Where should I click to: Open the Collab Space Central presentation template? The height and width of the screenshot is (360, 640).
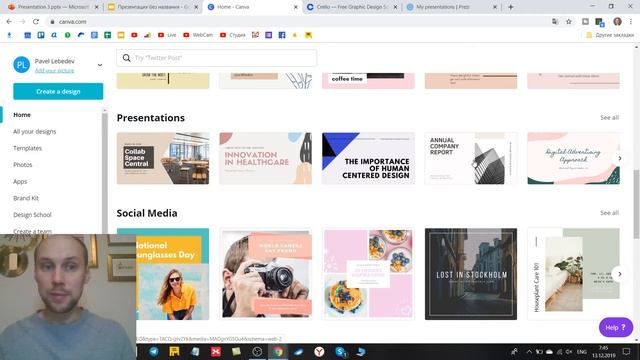(x=163, y=158)
